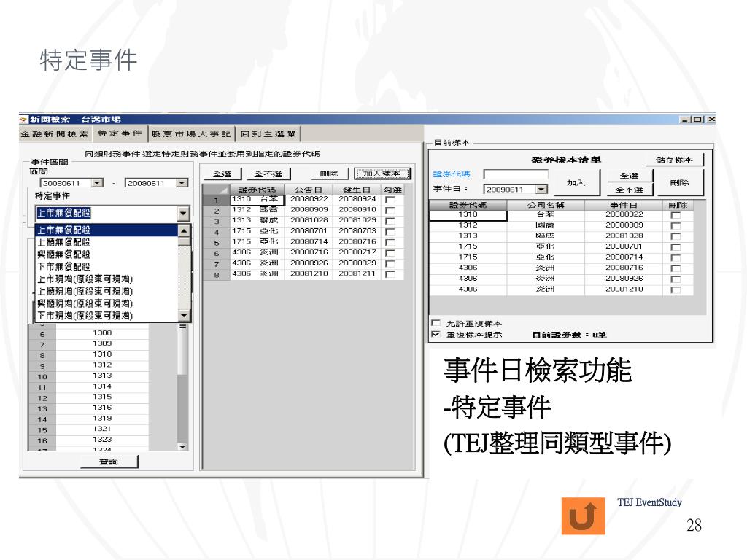Click the stock code list scroll-down arrow
The image size is (747, 560).
[x=182, y=446]
